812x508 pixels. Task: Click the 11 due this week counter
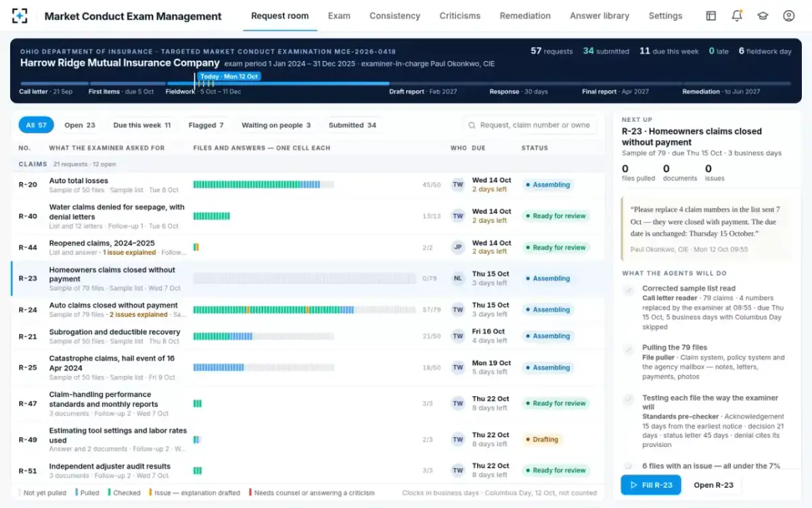click(x=669, y=51)
